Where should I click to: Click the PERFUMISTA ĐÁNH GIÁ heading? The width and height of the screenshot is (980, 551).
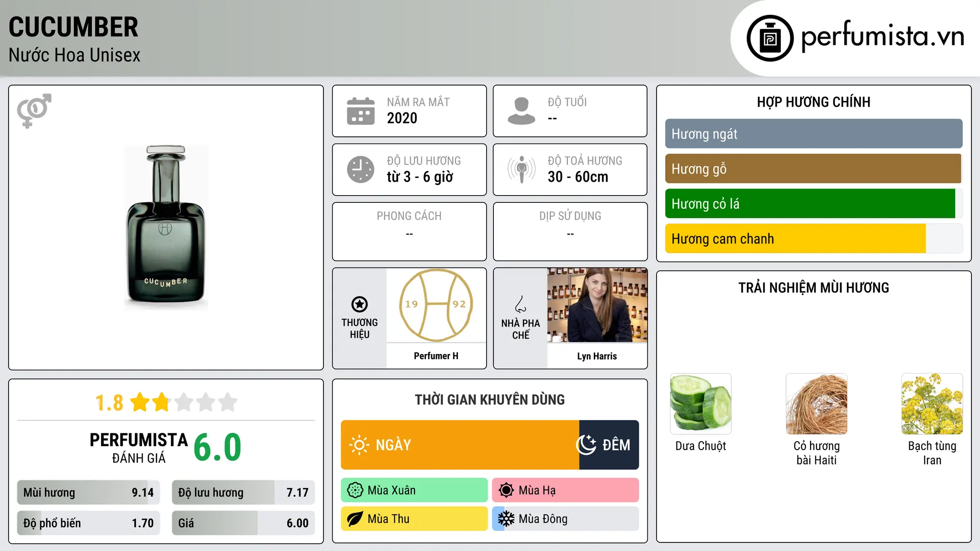click(139, 448)
